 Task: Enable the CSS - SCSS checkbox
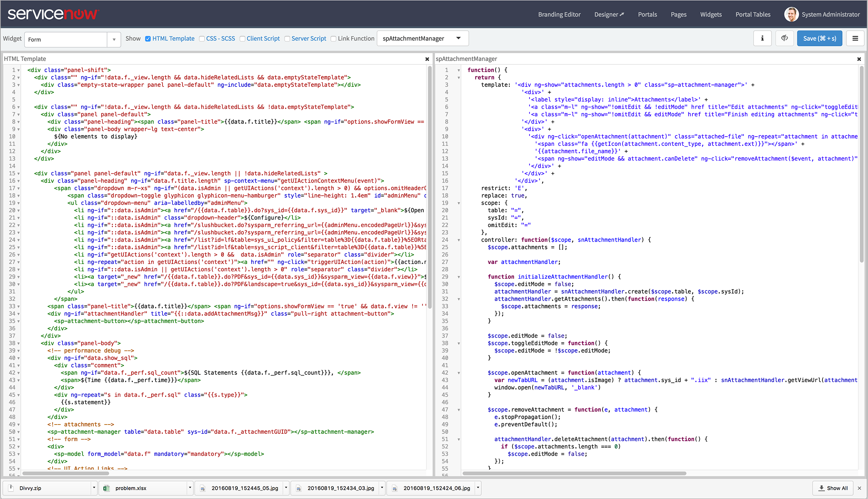click(202, 39)
